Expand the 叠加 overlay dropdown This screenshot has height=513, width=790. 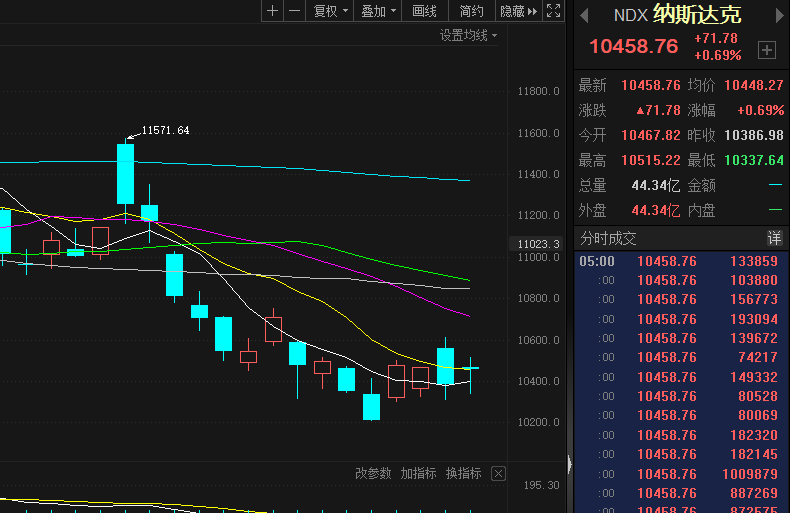(x=379, y=11)
